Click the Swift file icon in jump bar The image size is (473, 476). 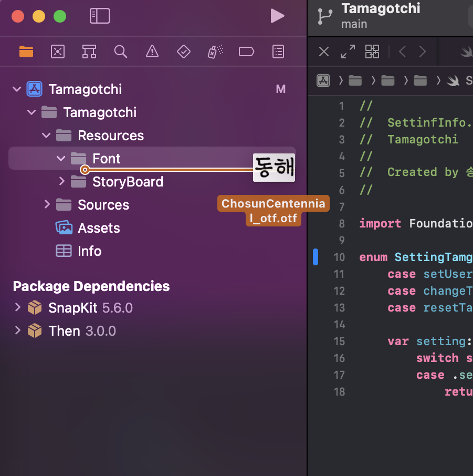[x=453, y=81]
